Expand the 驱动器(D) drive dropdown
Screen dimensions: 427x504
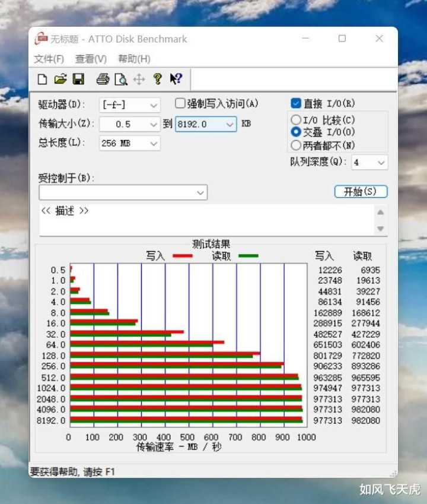click(x=130, y=105)
